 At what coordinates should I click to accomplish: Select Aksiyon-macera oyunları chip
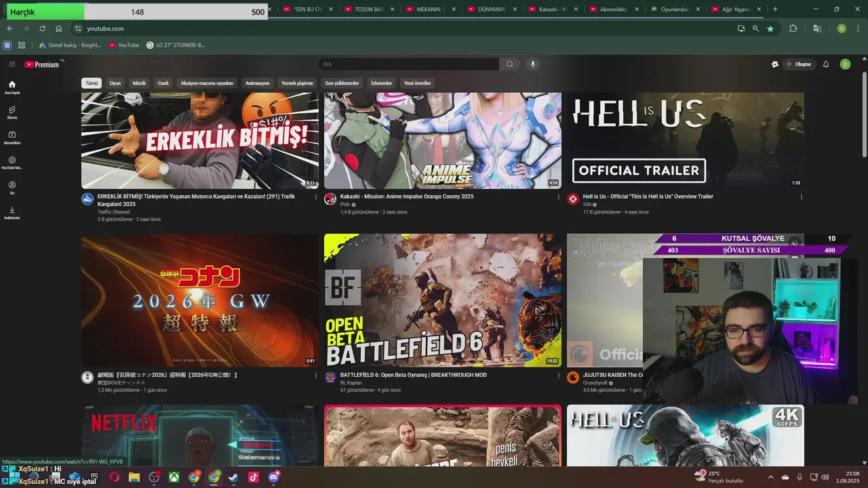pos(207,83)
